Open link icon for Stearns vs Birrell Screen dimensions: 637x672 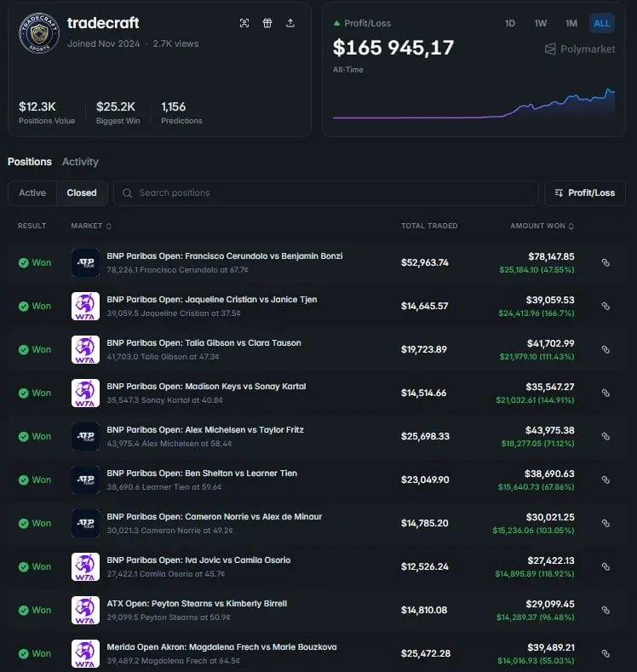point(605,611)
